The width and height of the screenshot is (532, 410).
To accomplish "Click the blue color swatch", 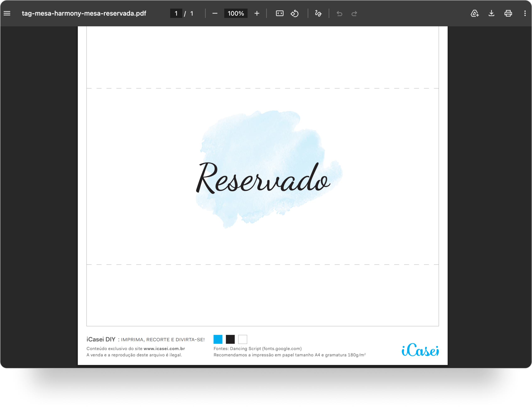I will coord(218,339).
